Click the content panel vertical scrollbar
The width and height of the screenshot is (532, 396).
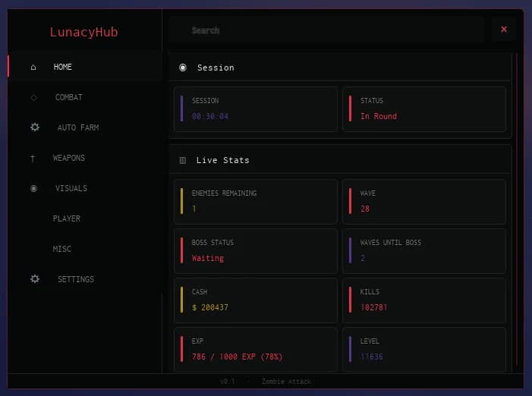[517, 209]
